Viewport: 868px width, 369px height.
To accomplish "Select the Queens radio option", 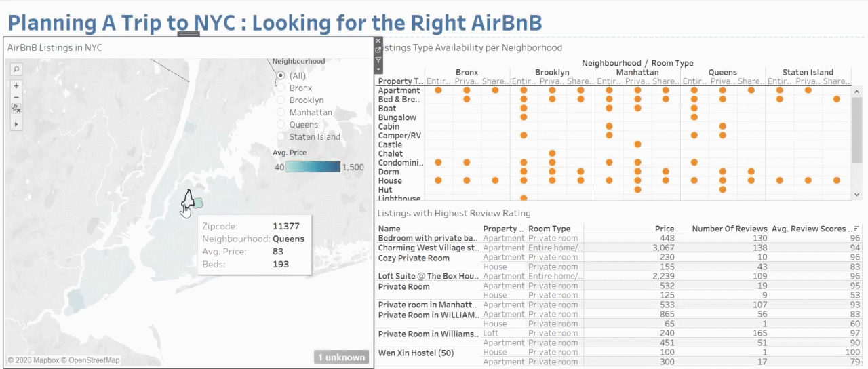I will tap(281, 124).
